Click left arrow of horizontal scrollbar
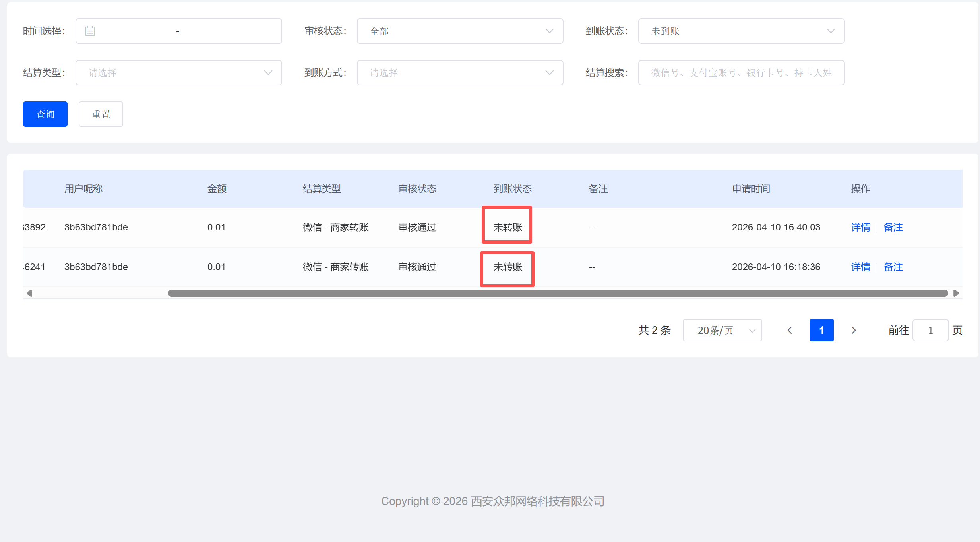Screen dimensions: 980x542 29,293
